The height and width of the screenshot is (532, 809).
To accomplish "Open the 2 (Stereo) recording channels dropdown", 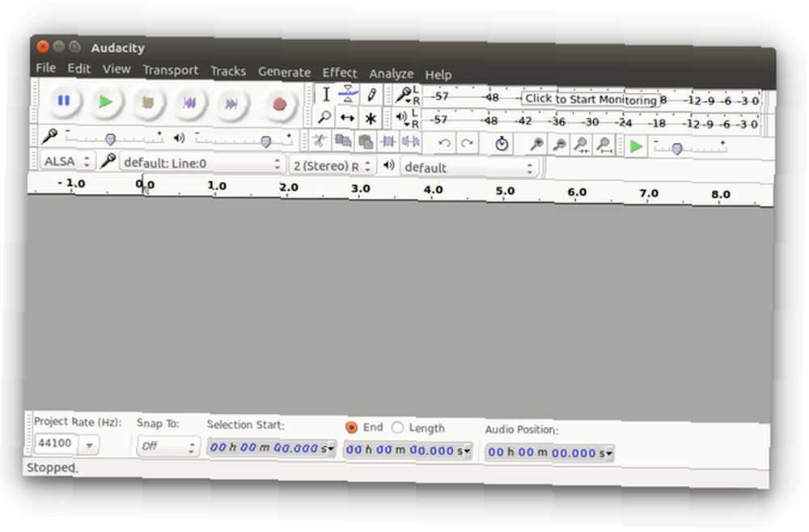I will coord(331,166).
